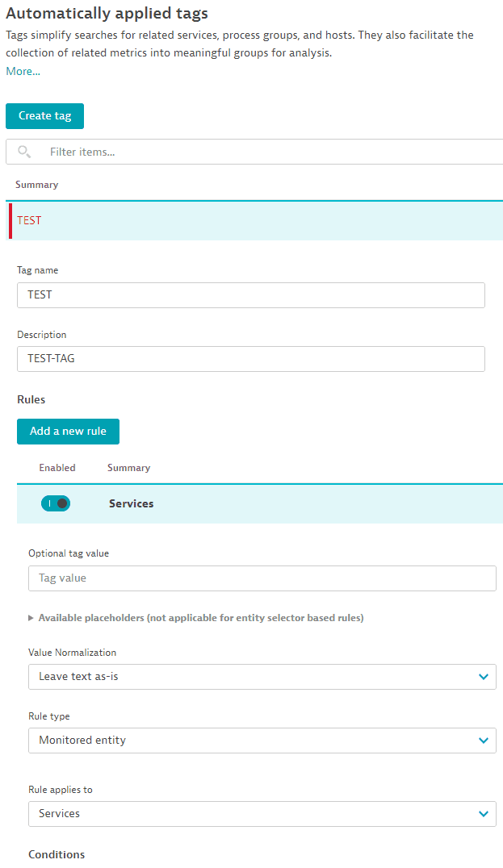Expand the Available placeholders section
The height and width of the screenshot is (868, 503).
(x=196, y=618)
